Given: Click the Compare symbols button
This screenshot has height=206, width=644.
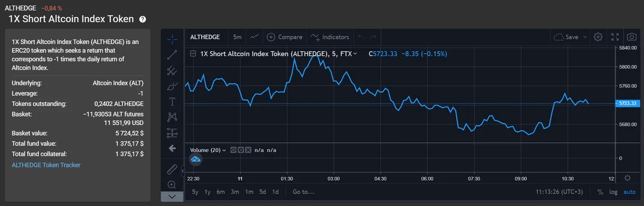Looking at the screenshot, I should (284, 37).
